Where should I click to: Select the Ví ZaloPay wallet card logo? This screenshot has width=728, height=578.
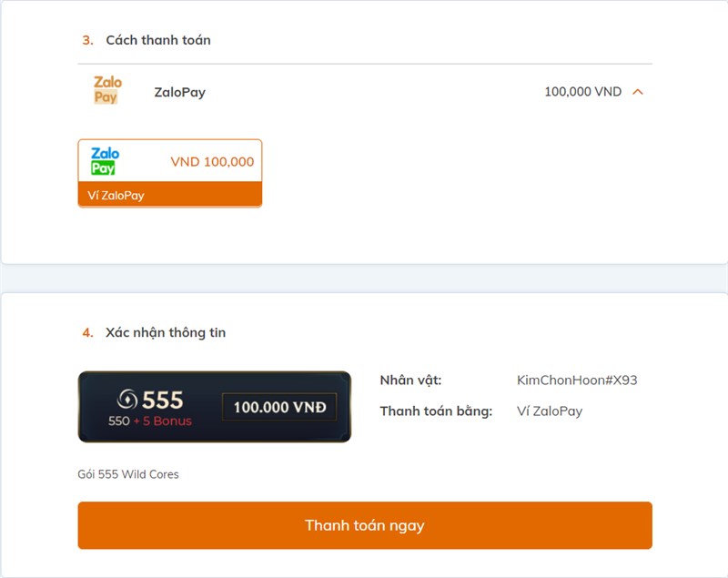(106, 161)
